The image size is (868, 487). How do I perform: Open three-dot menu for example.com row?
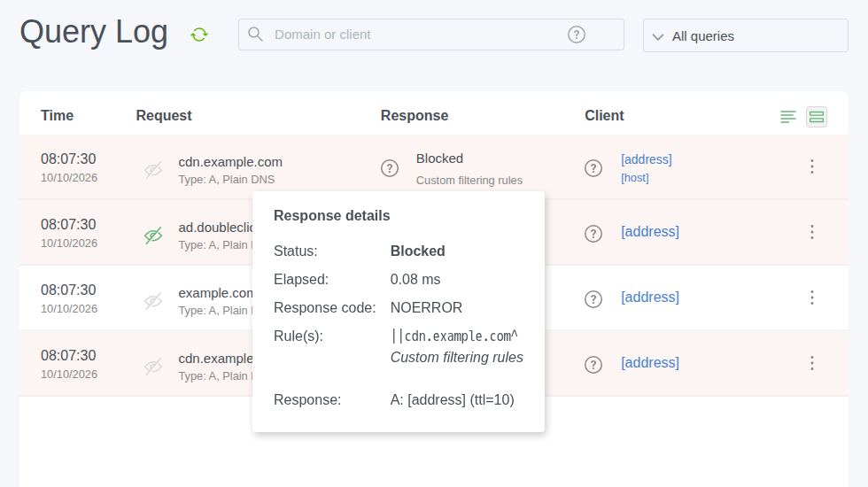pyautogui.click(x=812, y=298)
